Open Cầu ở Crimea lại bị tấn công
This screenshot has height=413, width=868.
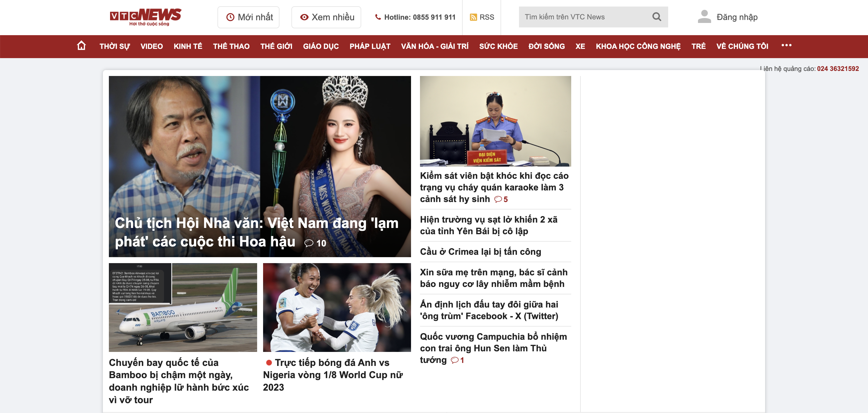click(x=480, y=252)
